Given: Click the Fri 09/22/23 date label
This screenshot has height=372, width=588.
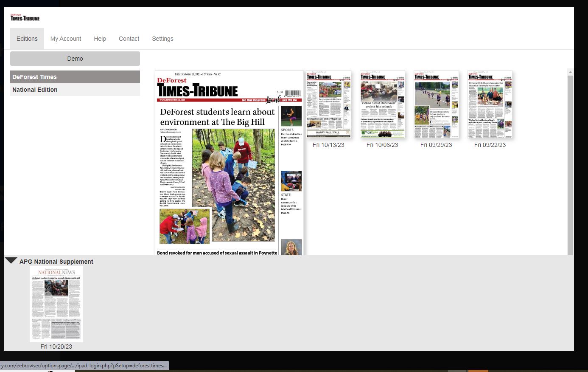Looking at the screenshot, I should point(490,145).
